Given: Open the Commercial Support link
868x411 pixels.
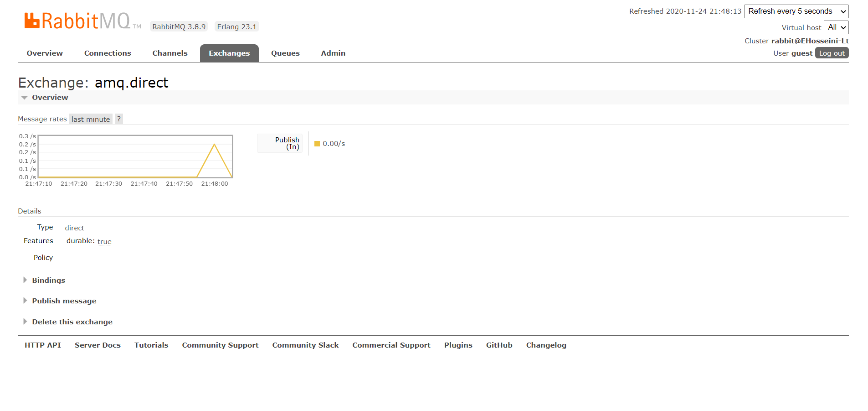Looking at the screenshot, I should [391, 345].
